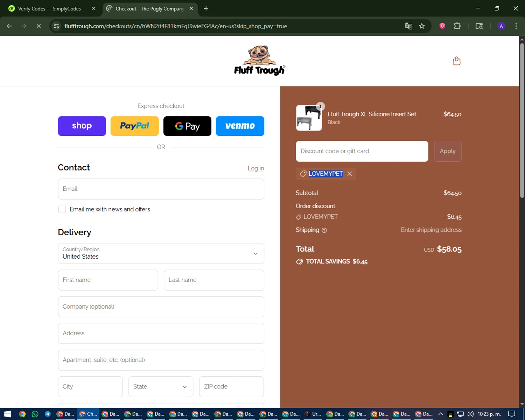This screenshot has height=420, width=525.
Task: Click the Log in link
Action: [256, 168]
